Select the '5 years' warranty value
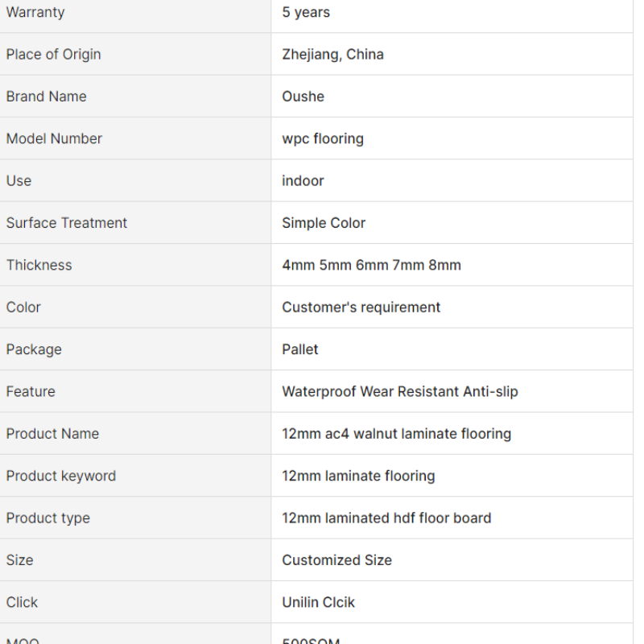 [306, 12]
